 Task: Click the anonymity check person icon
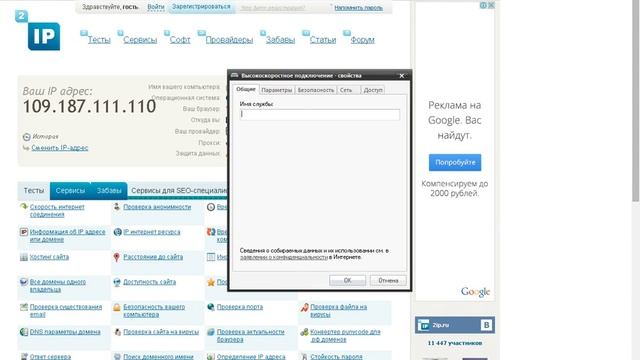pyautogui.click(x=117, y=207)
